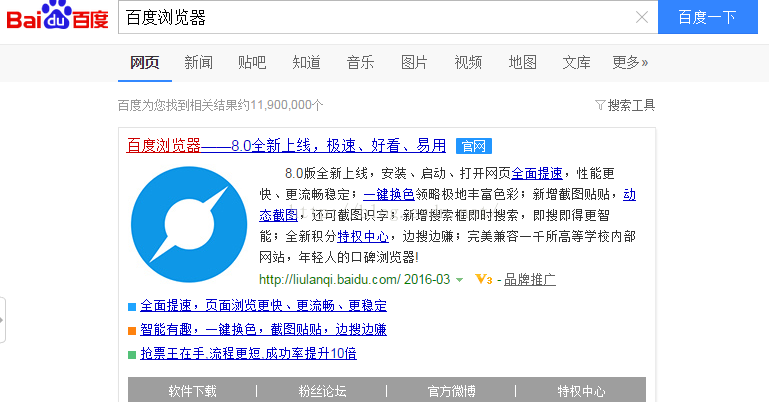
Task: Click the 百度一下 search button
Action: click(707, 17)
